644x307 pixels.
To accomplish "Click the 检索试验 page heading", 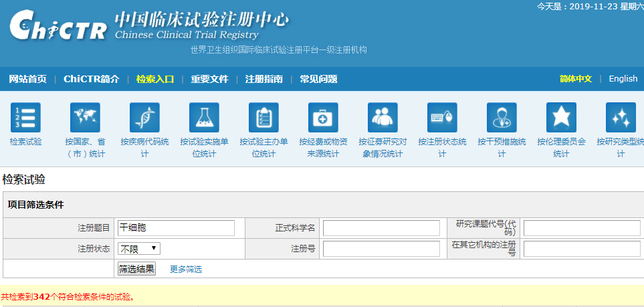I will [24, 180].
